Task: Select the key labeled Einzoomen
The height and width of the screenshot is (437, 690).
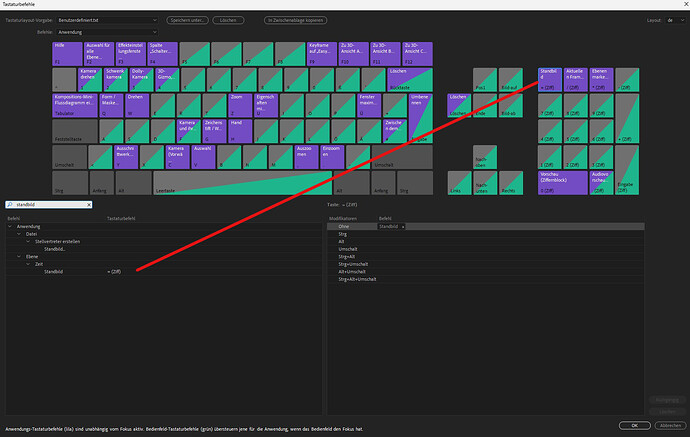Action: point(332,157)
